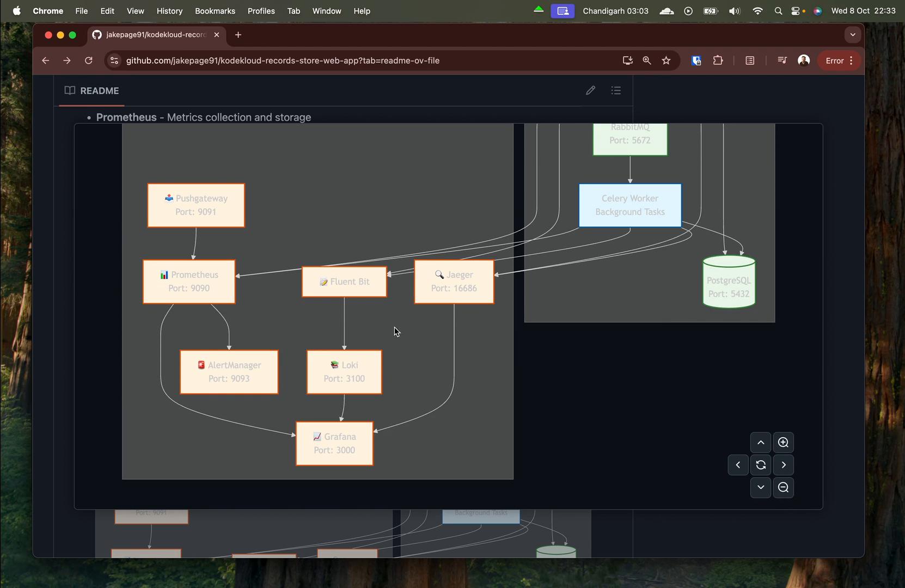Viewport: 905px width, 588px height.
Task: Open the Bookmarks menu
Action: point(215,11)
